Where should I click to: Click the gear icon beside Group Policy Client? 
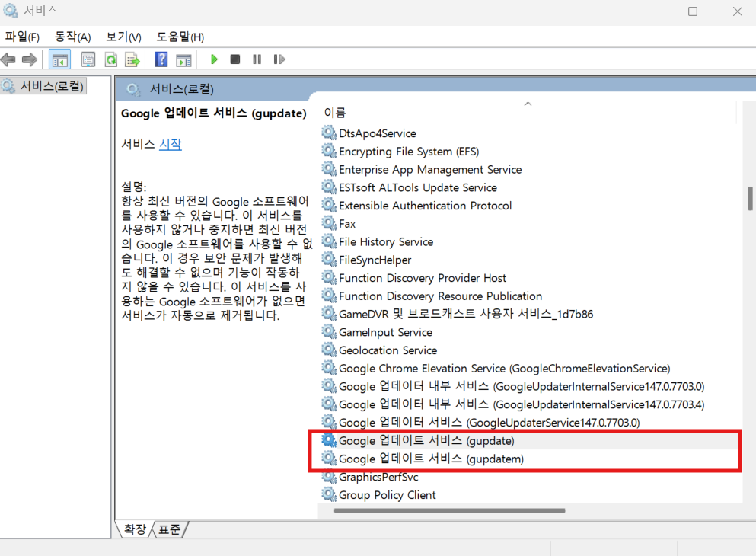(x=330, y=494)
